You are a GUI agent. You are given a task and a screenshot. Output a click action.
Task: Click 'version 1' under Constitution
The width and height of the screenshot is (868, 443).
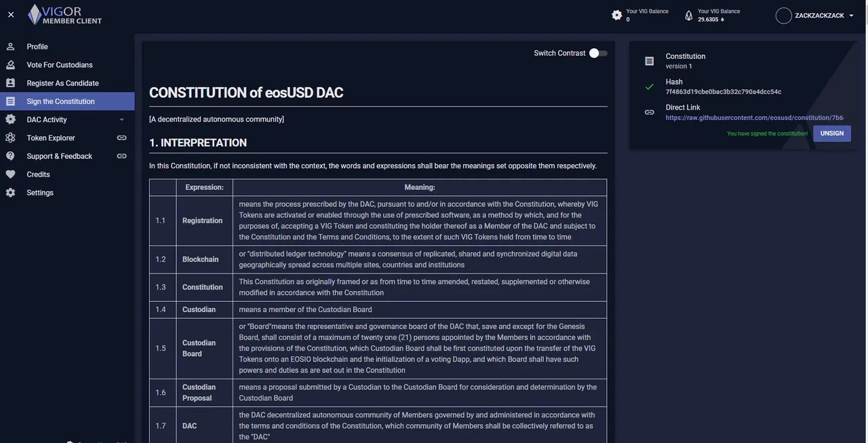point(679,66)
